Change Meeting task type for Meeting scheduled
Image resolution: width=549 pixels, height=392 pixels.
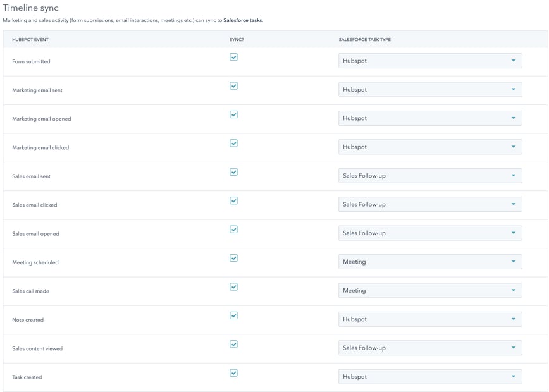(x=430, y=262)
